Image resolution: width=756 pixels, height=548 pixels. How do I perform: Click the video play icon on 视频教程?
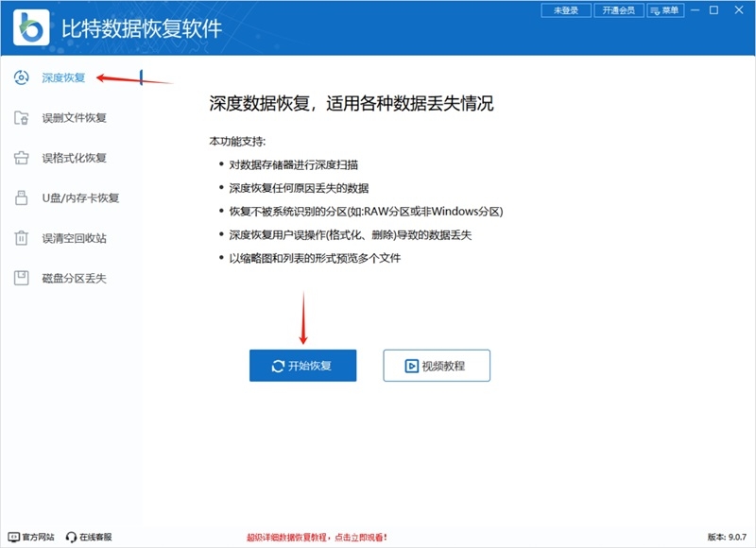click(410, 365)
